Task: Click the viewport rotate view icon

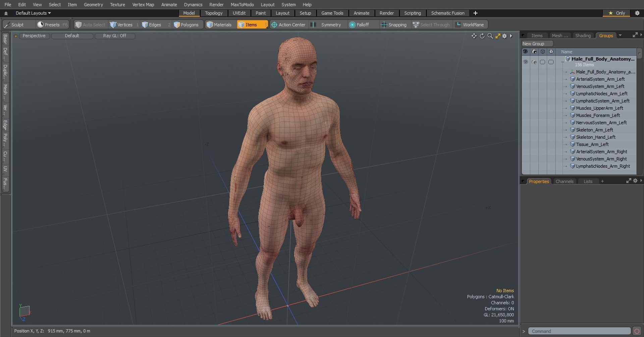Action: (x=482, y=36)
